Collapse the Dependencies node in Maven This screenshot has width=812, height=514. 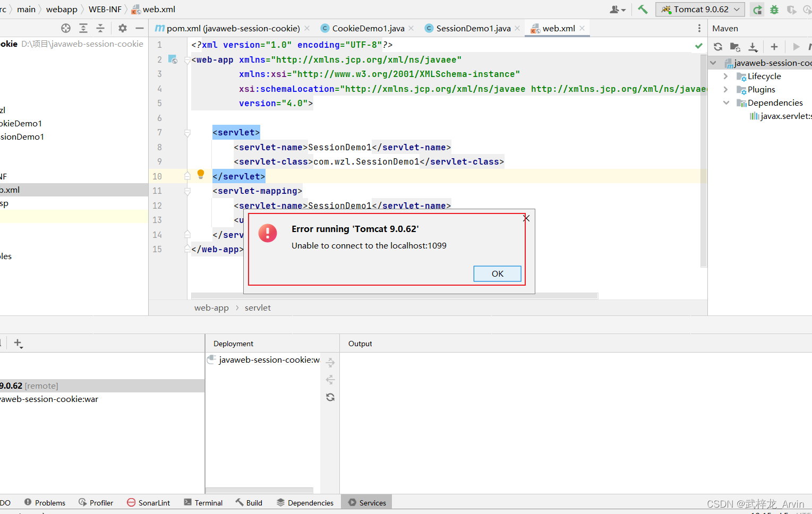pos(726,102)
